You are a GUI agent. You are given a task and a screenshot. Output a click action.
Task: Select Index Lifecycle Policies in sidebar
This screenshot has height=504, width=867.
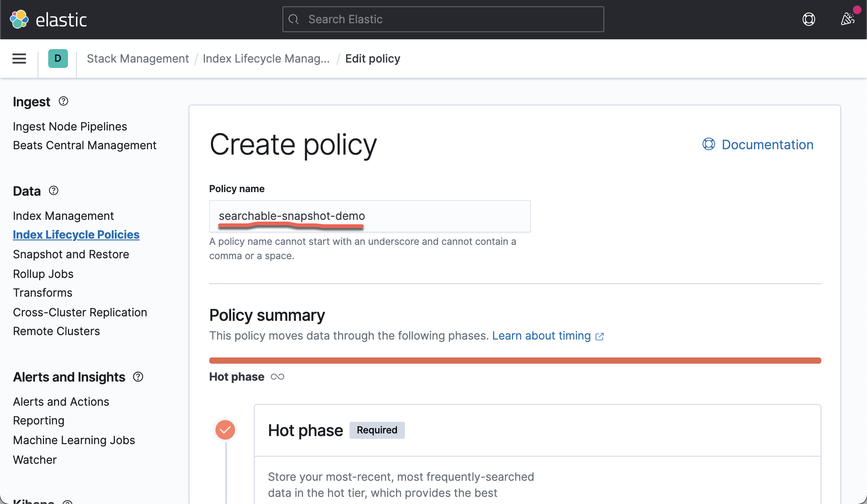click(76, 234)
